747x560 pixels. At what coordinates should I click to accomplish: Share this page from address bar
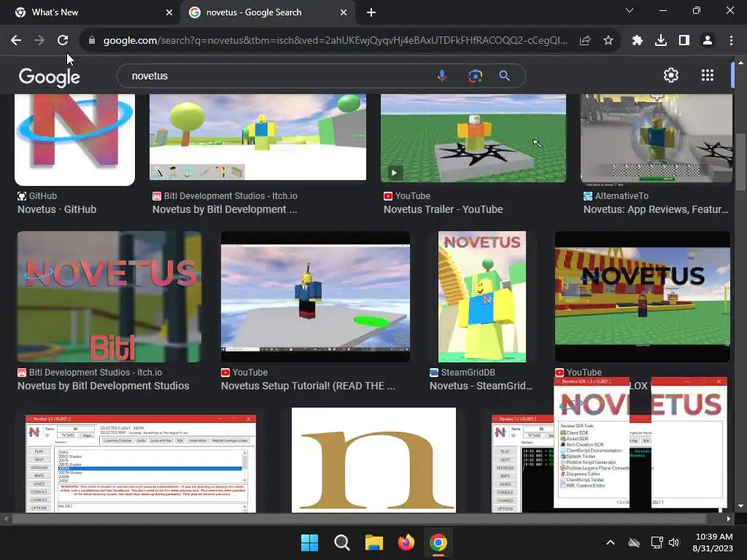point(585,41)
